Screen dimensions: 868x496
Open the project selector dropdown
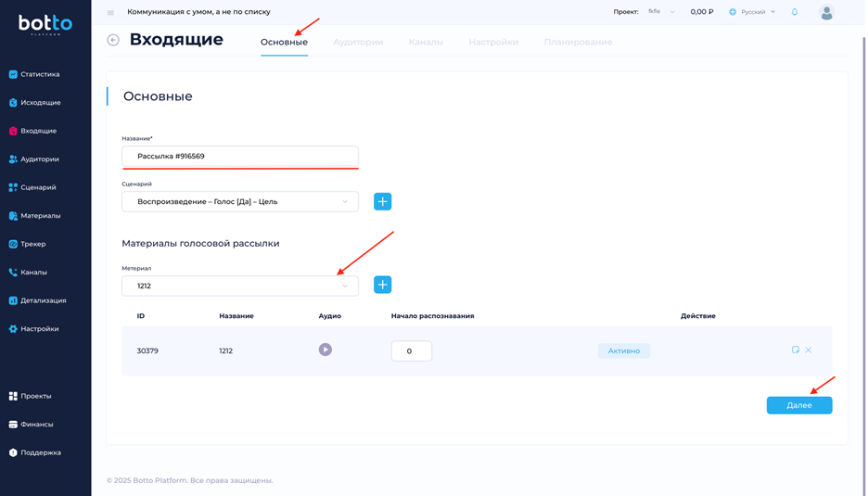pyautogui.click(x=661, y=12)
